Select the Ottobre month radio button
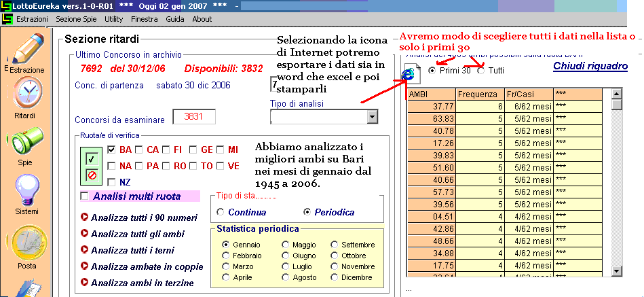This screenshot has width=644, height=297. click(335, 256)
